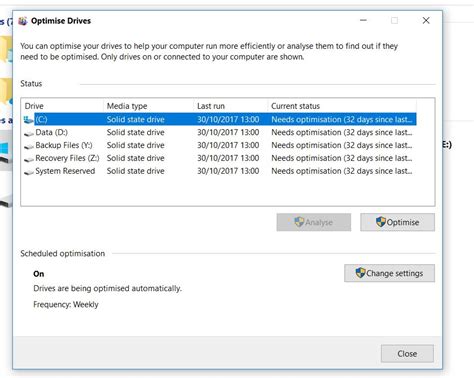The width and height of the screenshot is (474, 378).
Task: Click the greyed-out Analyse button label
Action: 319,222
